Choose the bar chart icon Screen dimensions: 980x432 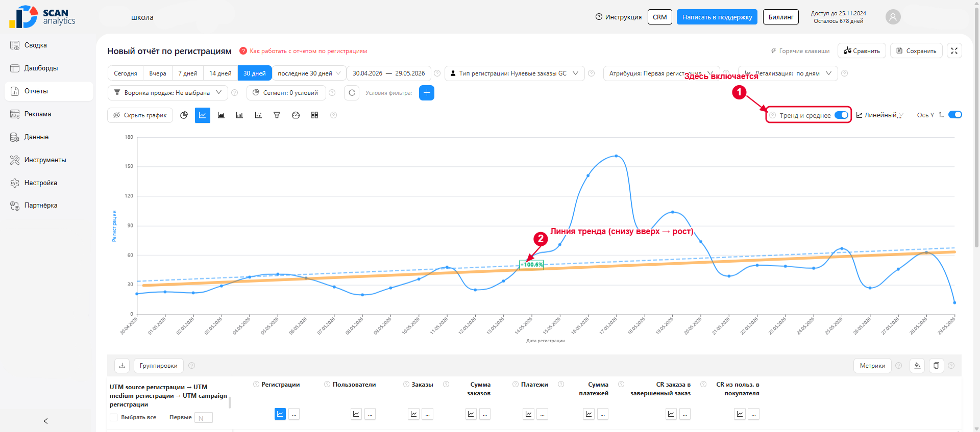[x=239, y=115]
